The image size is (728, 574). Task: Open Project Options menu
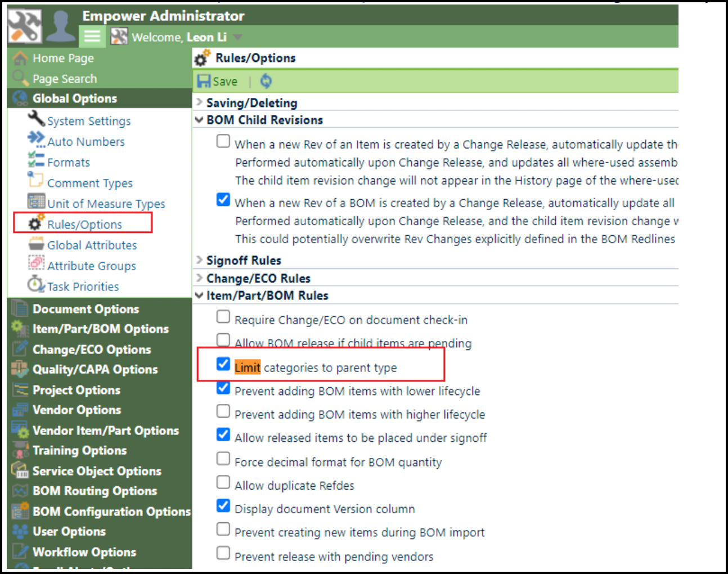pos(77,390)
